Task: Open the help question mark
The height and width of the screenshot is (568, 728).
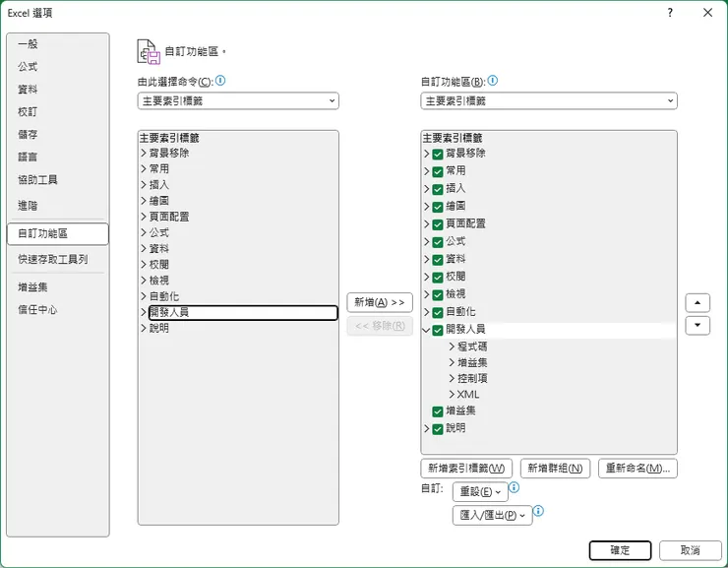Action: tap(670, 13)
